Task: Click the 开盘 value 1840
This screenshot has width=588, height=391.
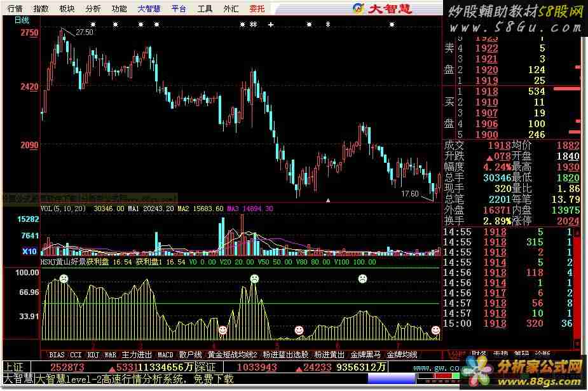Action: click(x=568, y=156)
